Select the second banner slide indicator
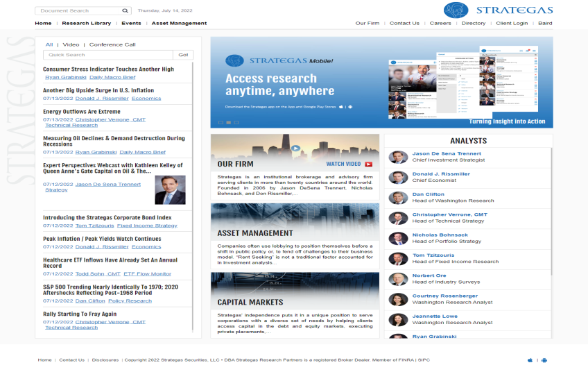This screenshot has height=372, width=588. tap(228, 123)
